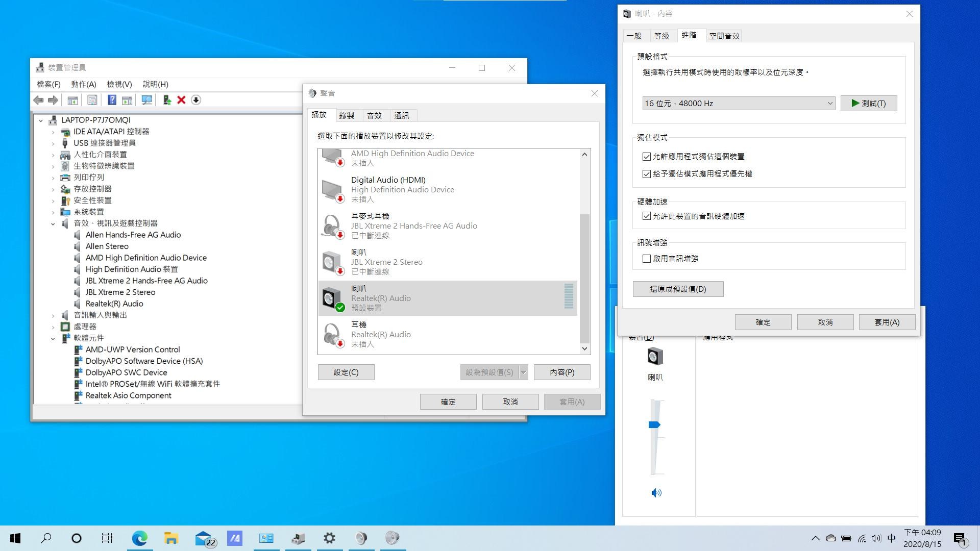
Task: Open 檢視(V) menu in Device Manager
Action: tap(119, 84)
